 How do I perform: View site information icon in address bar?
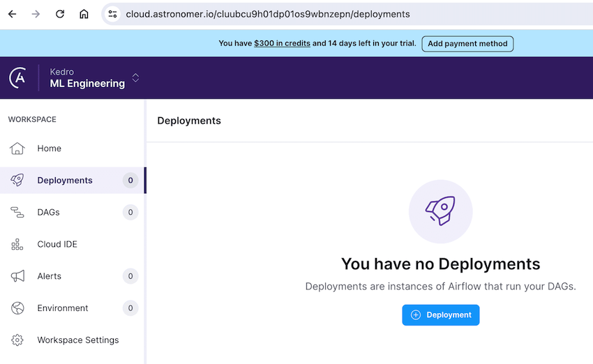coord(113,14)
